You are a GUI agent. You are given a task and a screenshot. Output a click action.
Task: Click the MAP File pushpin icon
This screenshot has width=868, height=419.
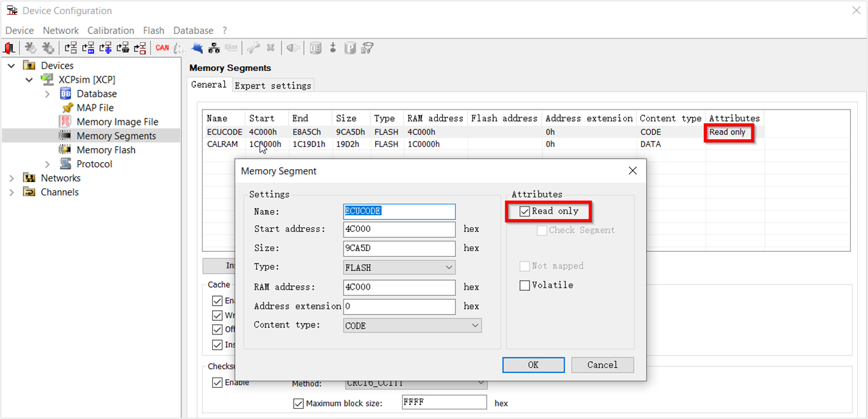[67, 108]
